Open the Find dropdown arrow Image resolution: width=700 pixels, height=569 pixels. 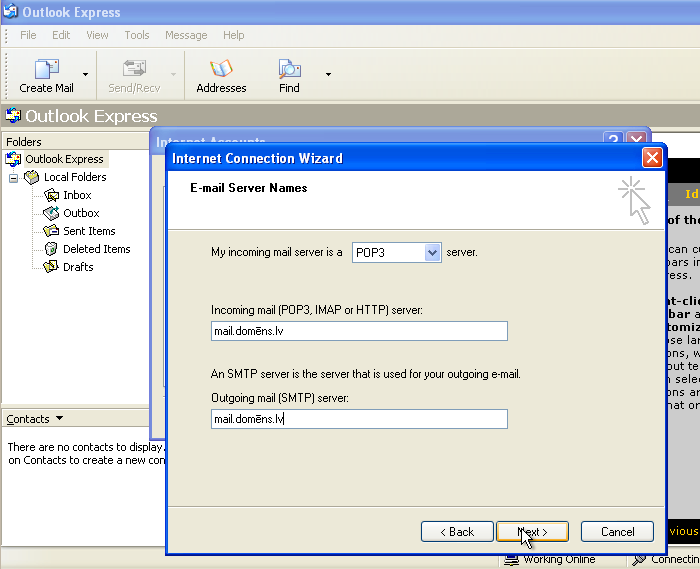(328, 75)
